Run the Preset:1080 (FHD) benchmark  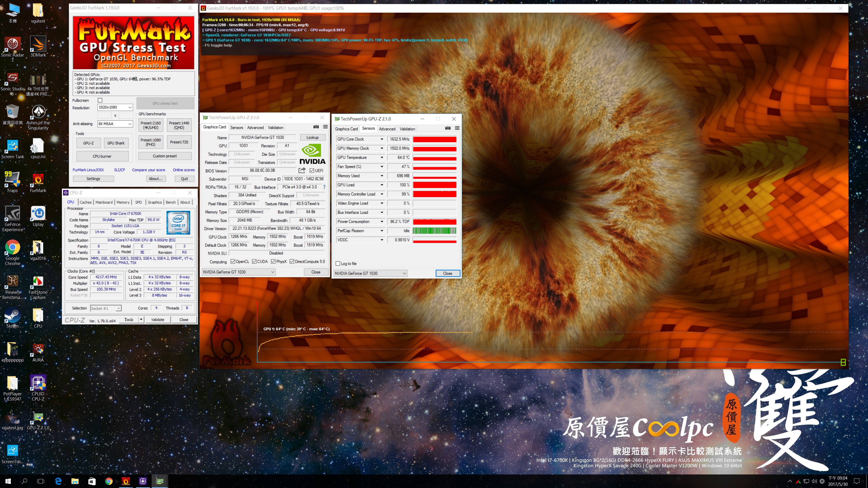(150, 142)
